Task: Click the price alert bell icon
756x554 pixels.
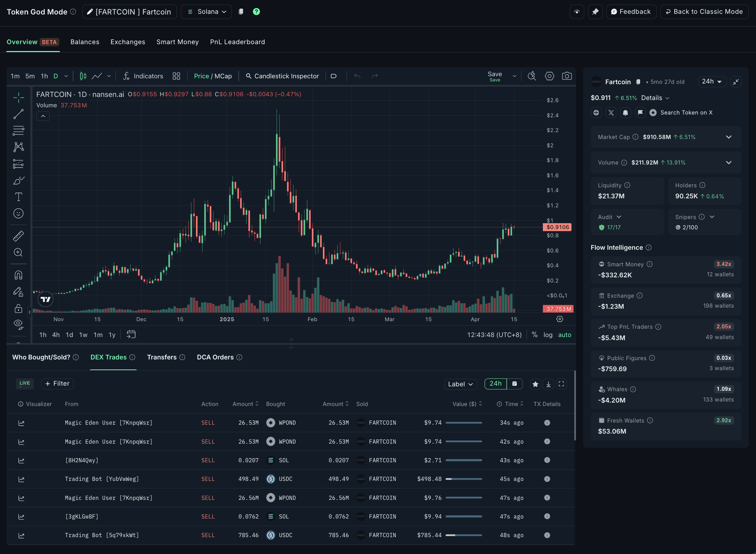Action: [x=625, y=113]
